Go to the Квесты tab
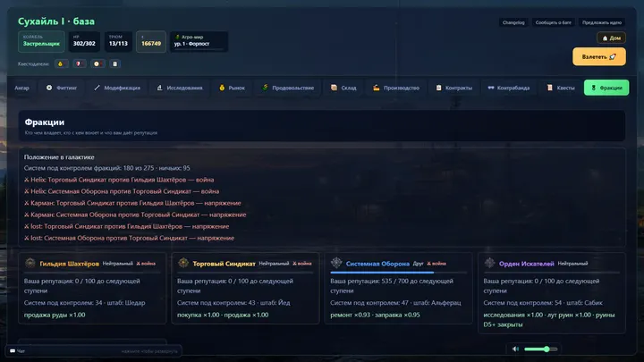 coord(561,88)
